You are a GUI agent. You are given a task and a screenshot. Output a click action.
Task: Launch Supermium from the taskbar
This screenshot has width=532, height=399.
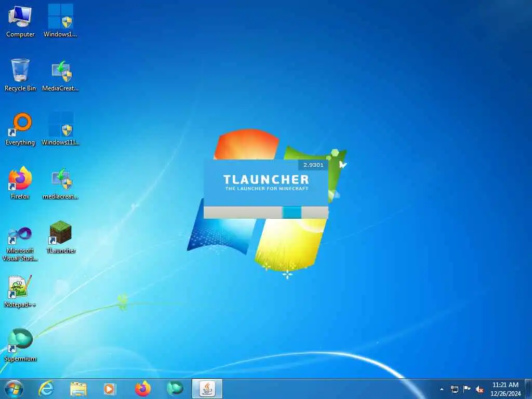[x=175, y=389]
